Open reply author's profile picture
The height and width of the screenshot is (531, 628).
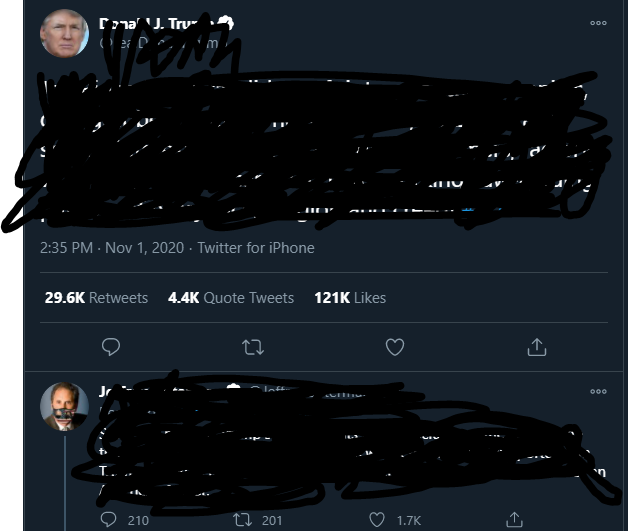[x=64, y=406]
